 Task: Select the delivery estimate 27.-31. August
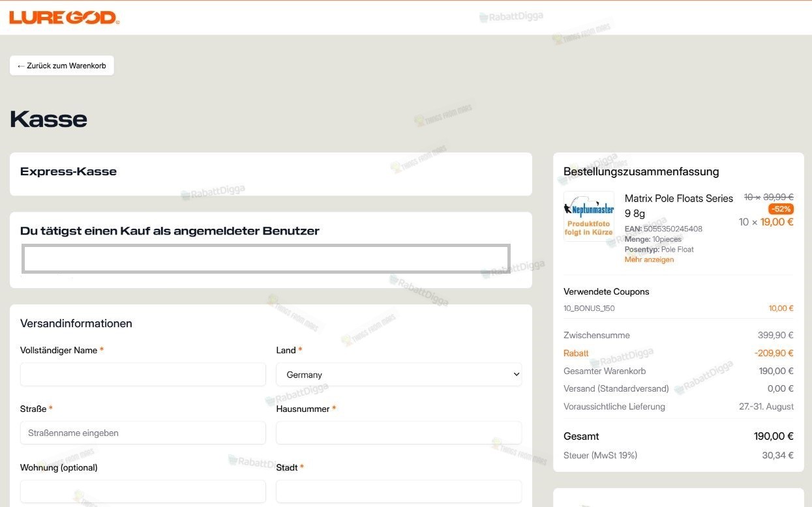[766, 407]
